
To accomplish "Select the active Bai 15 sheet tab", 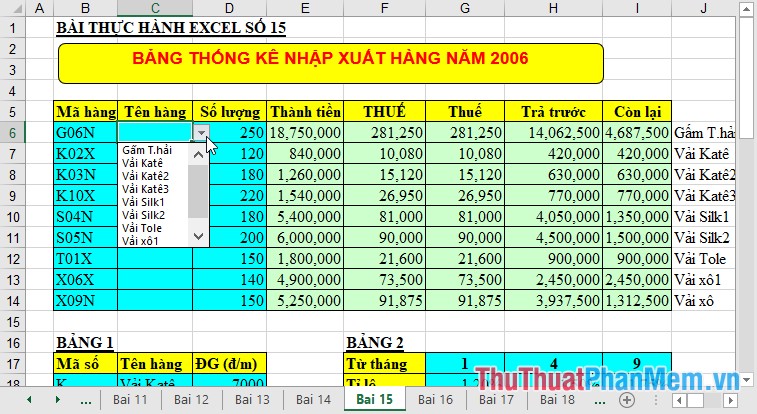I will point(375,400).
